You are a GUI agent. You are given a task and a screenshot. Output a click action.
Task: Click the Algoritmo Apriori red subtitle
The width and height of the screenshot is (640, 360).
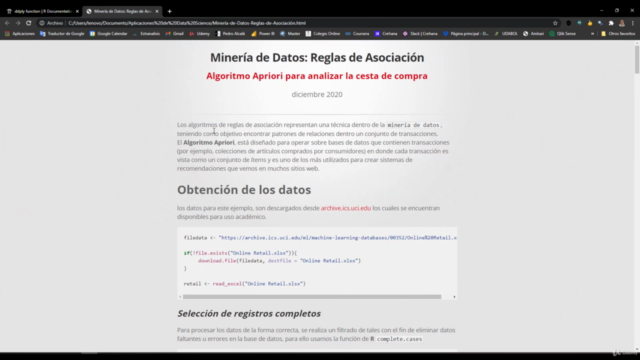tap(317, 76)
